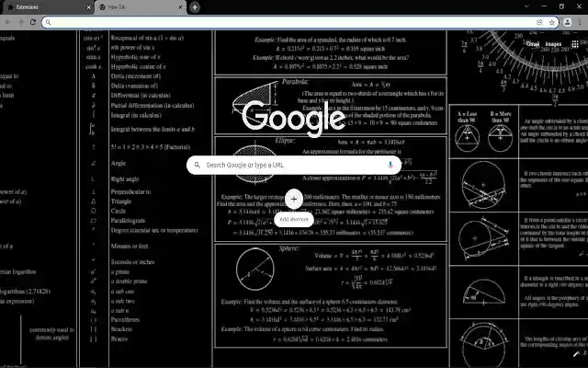This screenshot has width=588, height=368.
Task: Switch to the New Tab tab
Action: 141,7
